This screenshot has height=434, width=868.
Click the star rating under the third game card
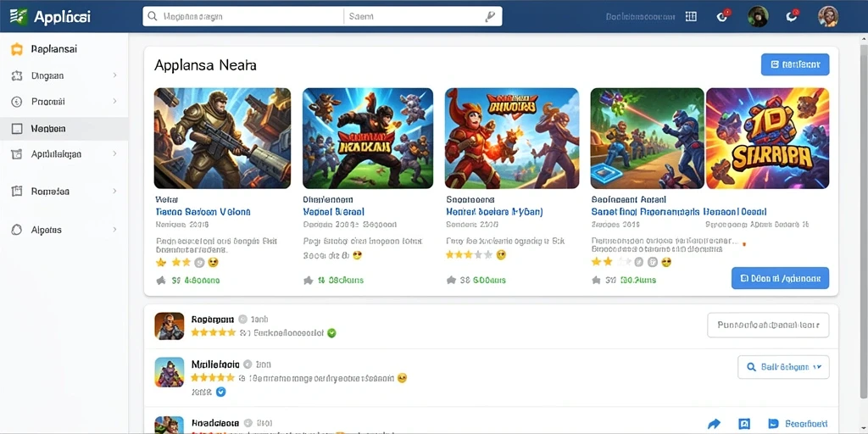tap(469, 255)
